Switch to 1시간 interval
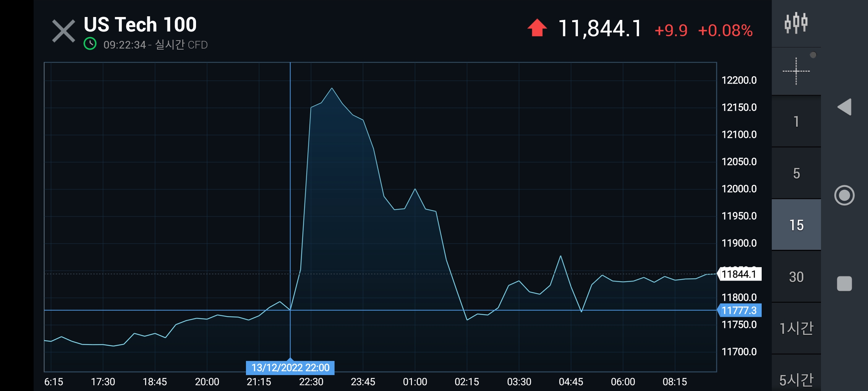 (796, 328)
